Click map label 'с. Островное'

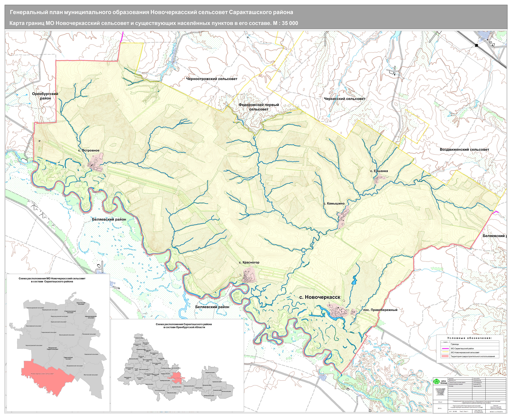[x=89, y=150]
